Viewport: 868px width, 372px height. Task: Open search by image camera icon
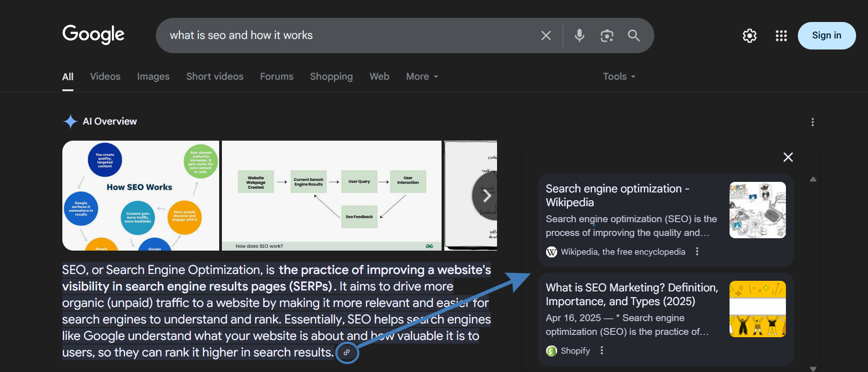point(607,35)
